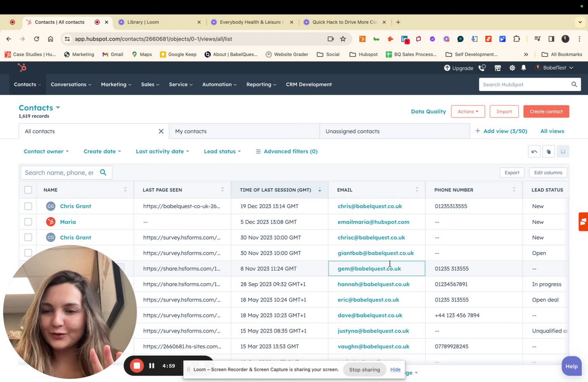Viewport: 588px width, 382px height.
Task: Open the Chrome three-dot menu
Action: tap(579, 39)
